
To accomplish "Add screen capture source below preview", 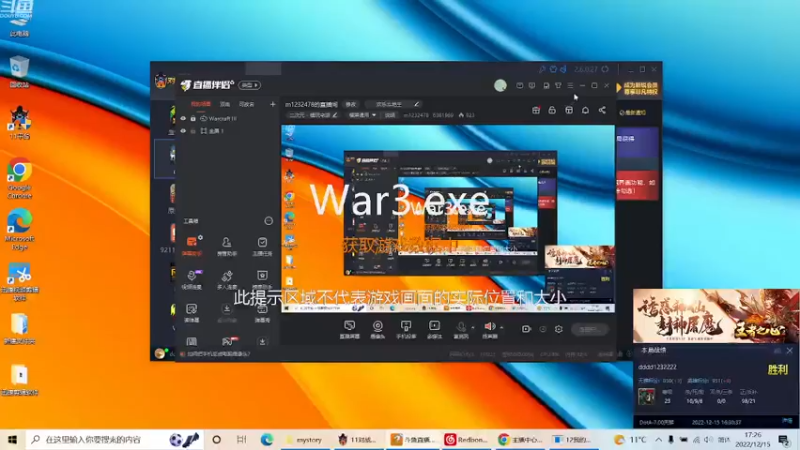I will click(349, 330).
